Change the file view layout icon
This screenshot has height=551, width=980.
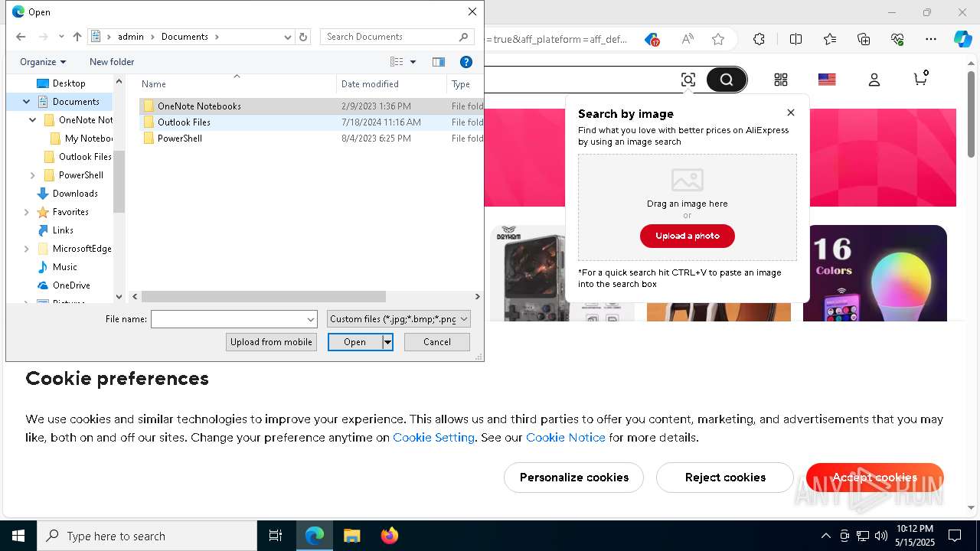point(397,62)
